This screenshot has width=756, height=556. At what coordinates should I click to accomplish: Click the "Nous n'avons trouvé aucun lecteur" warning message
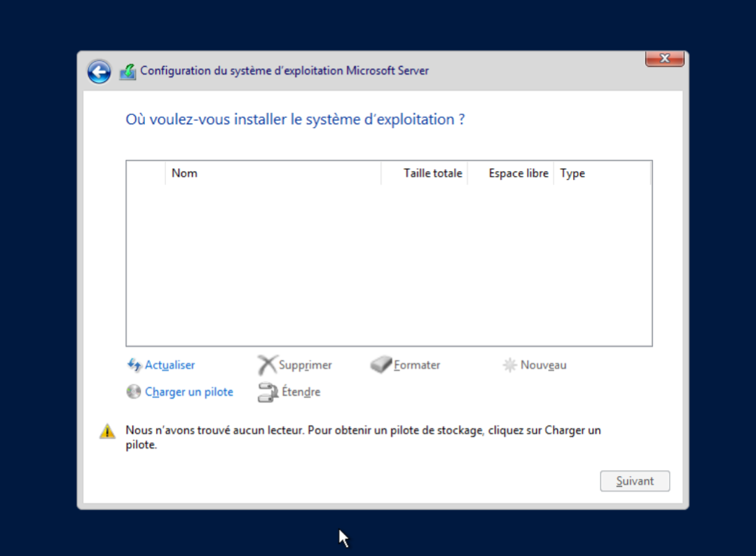tap(363, 438)
